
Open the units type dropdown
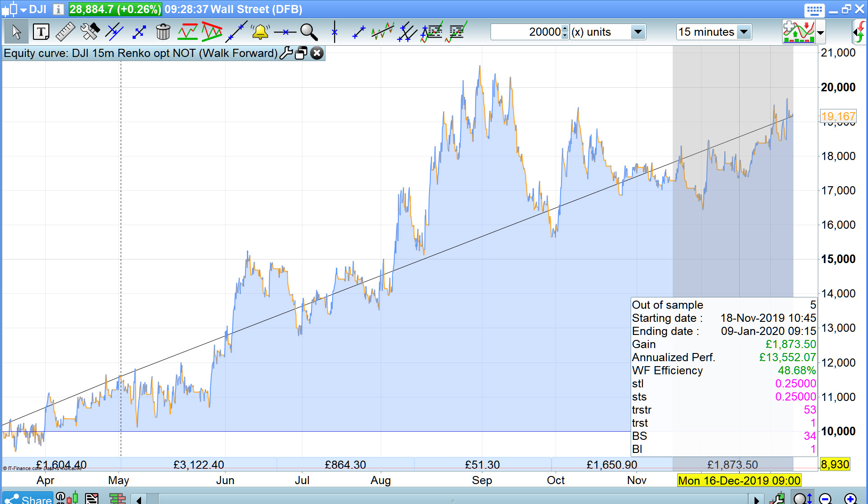[638, 32]
